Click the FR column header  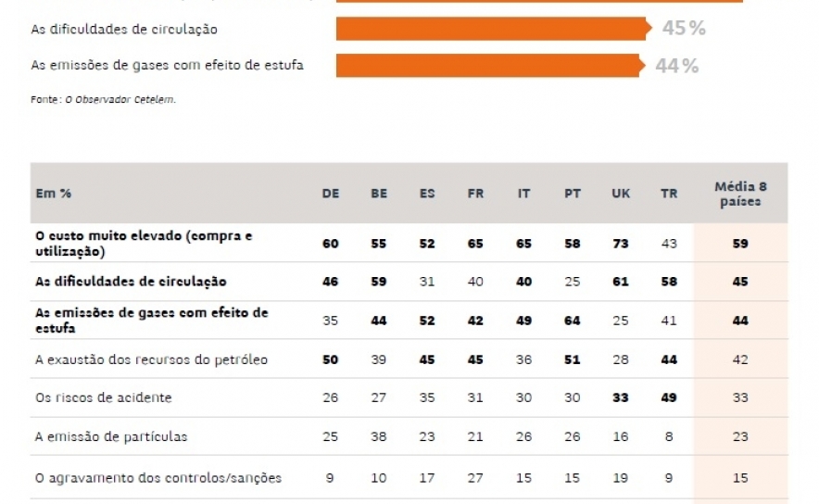pyautogui.click(x=475, y=194)
